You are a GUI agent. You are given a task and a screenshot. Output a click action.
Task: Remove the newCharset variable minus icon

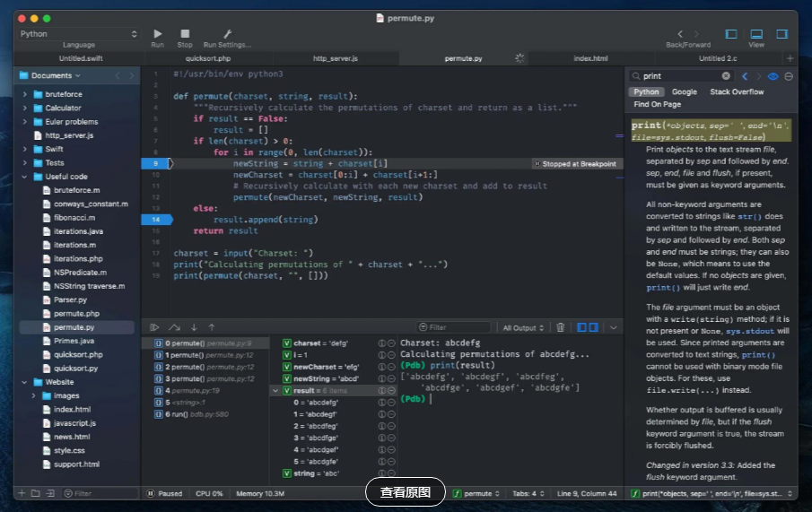click(391, 367)
